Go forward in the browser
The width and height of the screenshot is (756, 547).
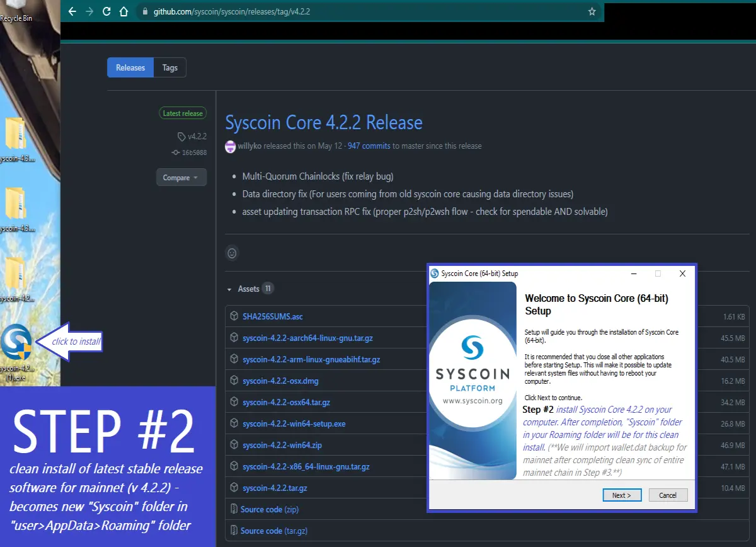(89, 11)
